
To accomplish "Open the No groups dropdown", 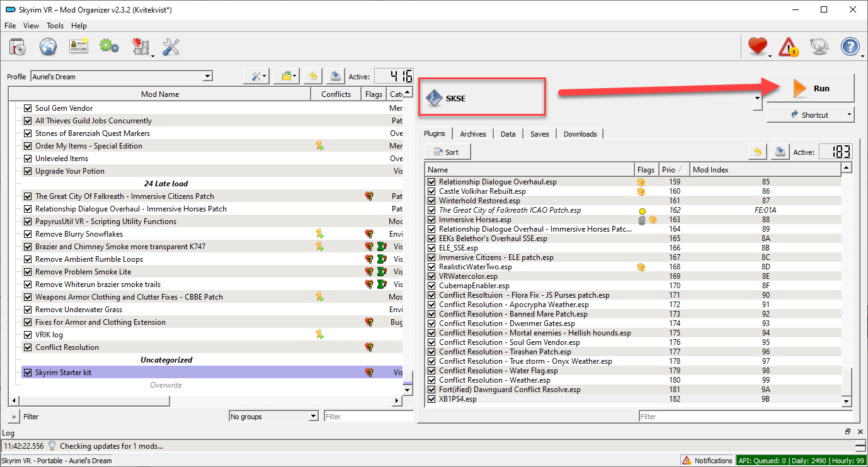I will point(274,416).
